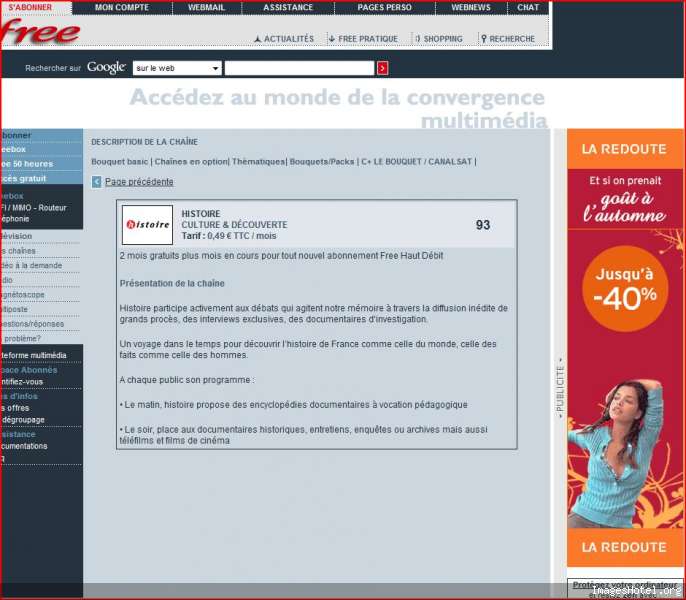Click the Google search text field

pyautogui.click(x=300, y=68)
